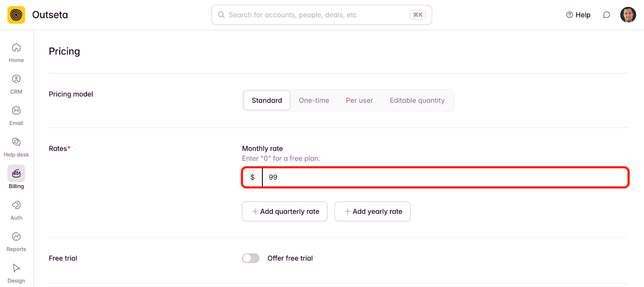Click Add quarterly rate button
The height and width of the screenshot is (287, 644).
(x=285, y=212)
